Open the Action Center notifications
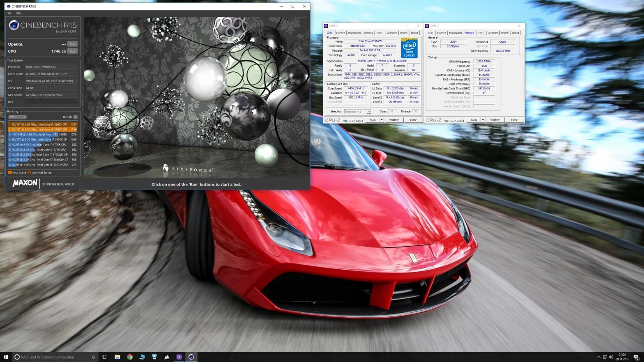This screenshot has width=644, height=362. 636,357
